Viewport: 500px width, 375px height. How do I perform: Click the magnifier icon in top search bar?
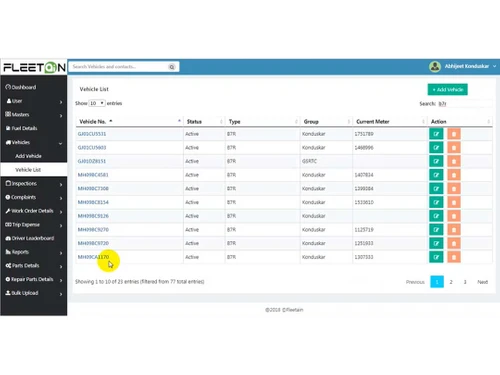click(x=172, y=67)
